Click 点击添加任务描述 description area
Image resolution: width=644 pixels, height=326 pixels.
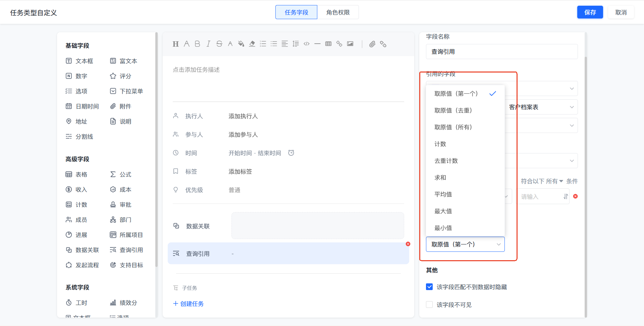point(196,70)
